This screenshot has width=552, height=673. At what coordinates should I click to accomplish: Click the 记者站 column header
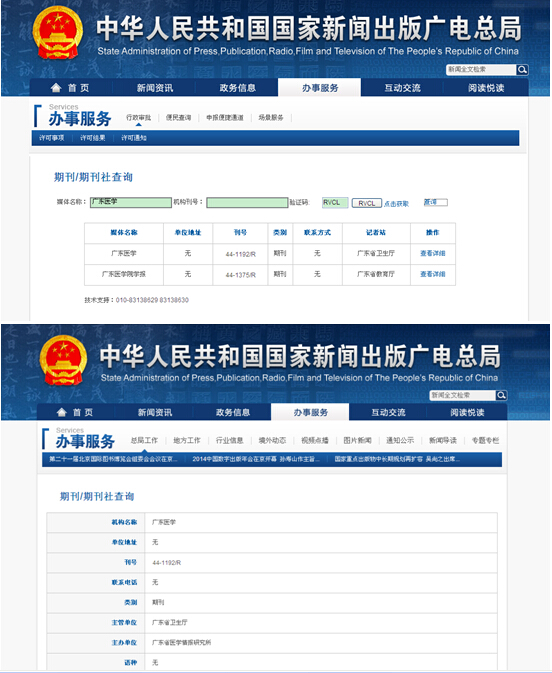click(x=376, y=233)
